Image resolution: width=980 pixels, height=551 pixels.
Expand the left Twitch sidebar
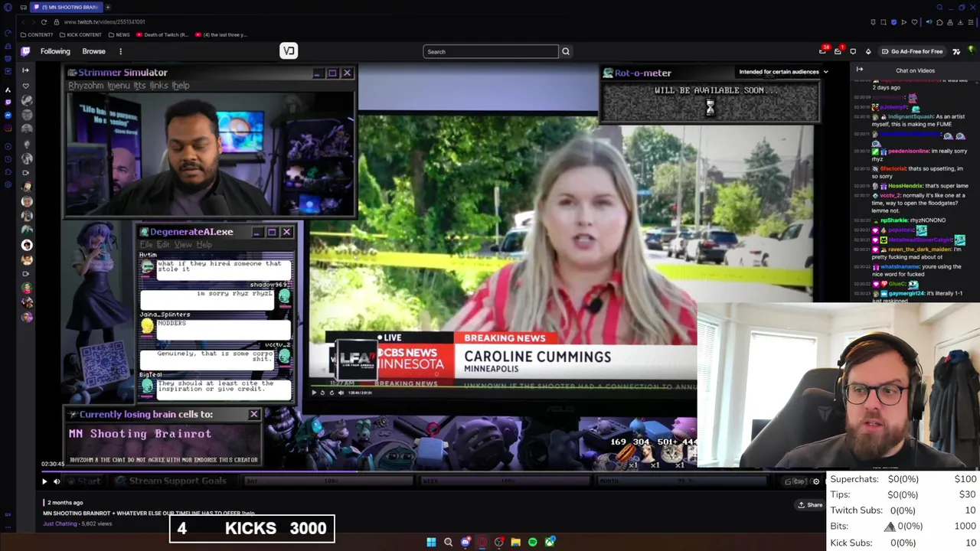tap(25, 70)
